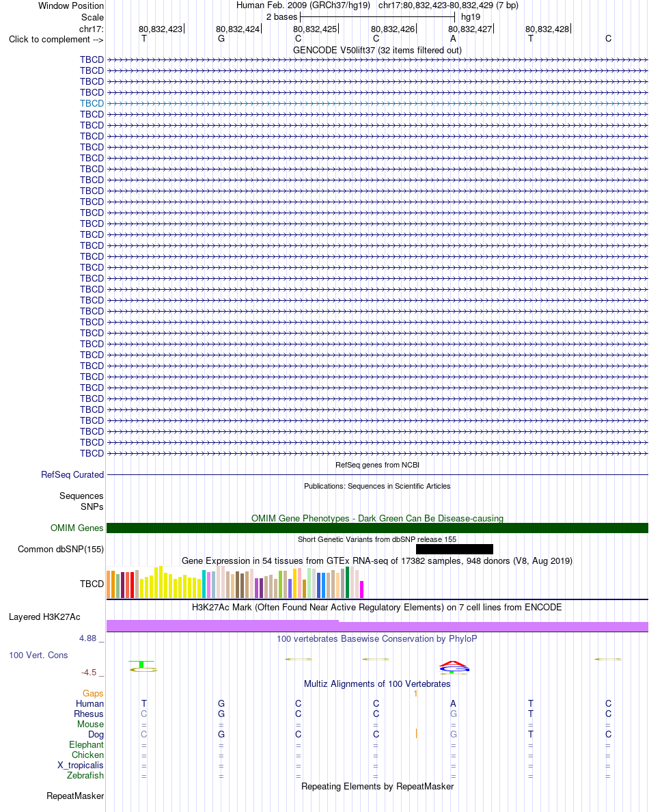649x812 pixels.
Task: Click the Dog species label
Action: pos(96,735)
